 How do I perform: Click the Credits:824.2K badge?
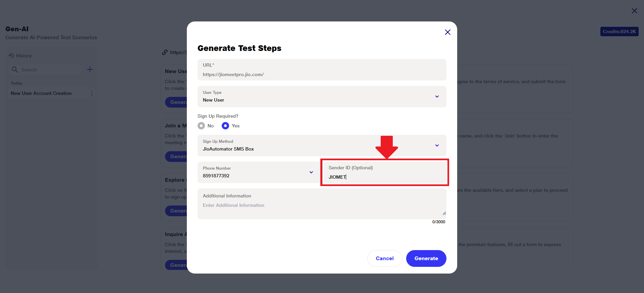click(x=619, y=32)
